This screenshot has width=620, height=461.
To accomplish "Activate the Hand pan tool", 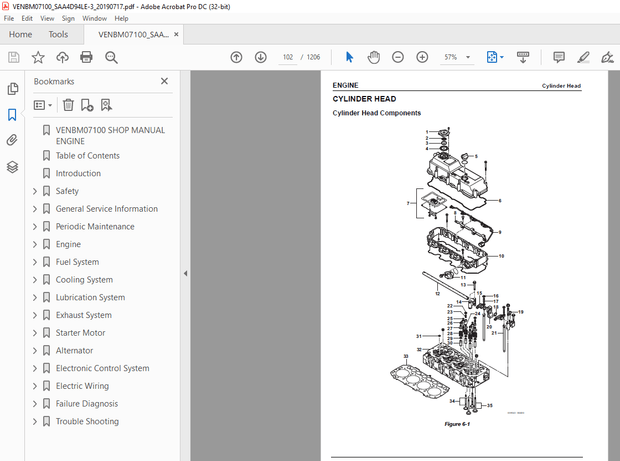I will [373, 57].
